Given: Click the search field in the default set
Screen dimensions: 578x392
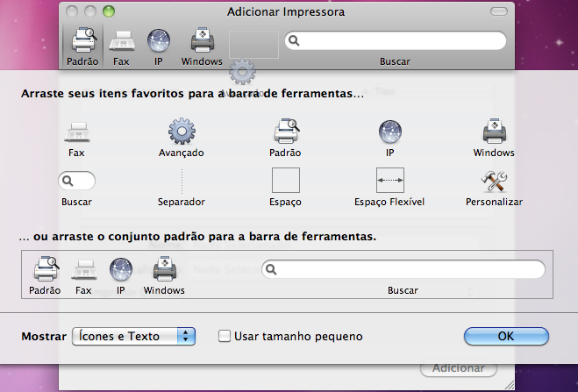Looking at the screenshot, I should tap(403, 269).
